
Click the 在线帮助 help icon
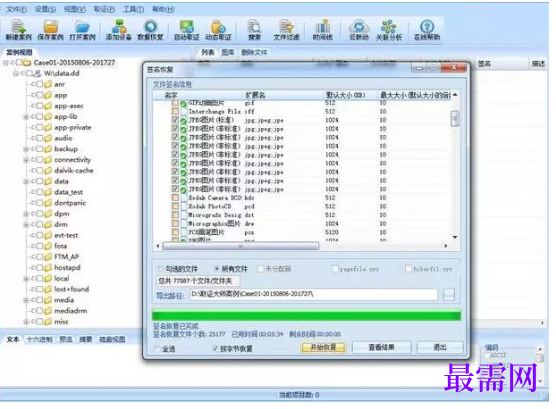(427, 30)
